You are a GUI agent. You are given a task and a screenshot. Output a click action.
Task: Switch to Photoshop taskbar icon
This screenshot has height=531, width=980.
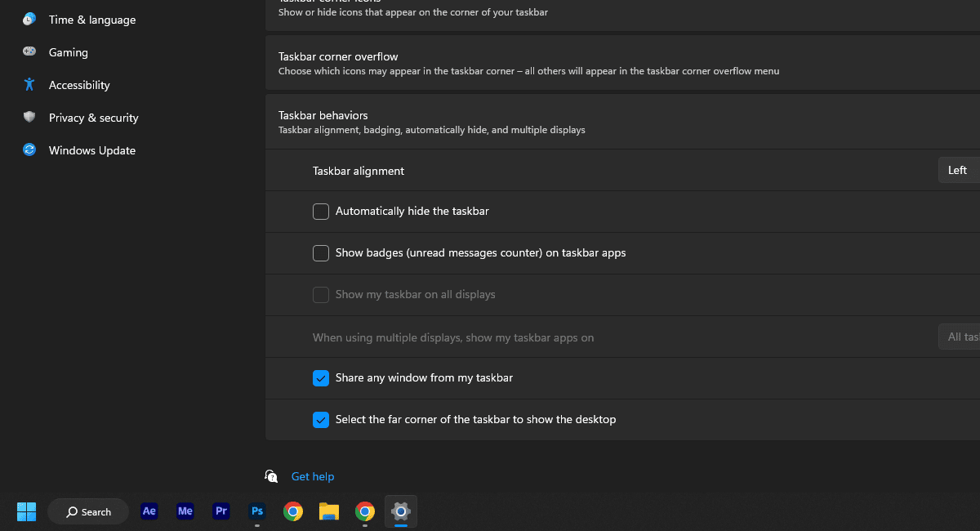click(257, 511)
